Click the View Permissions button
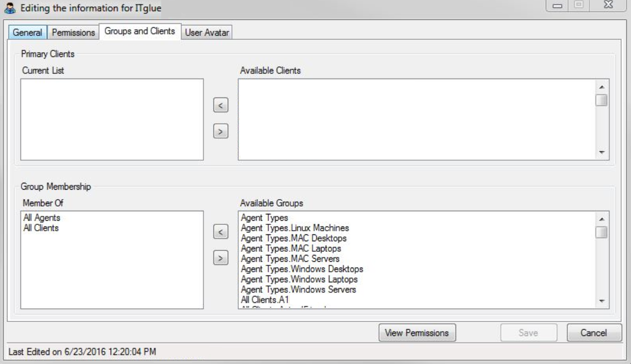Screen dimensions: 631x364 (x=417, y=332)
